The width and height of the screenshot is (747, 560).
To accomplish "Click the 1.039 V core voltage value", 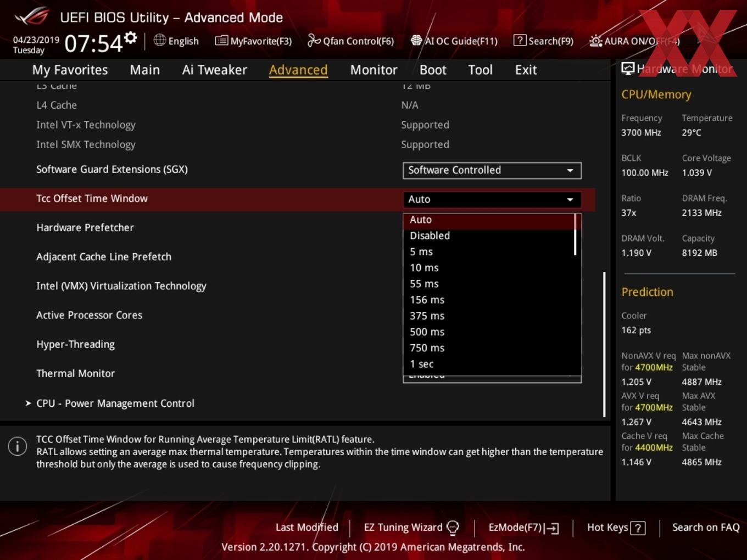I will click(697, 173).
